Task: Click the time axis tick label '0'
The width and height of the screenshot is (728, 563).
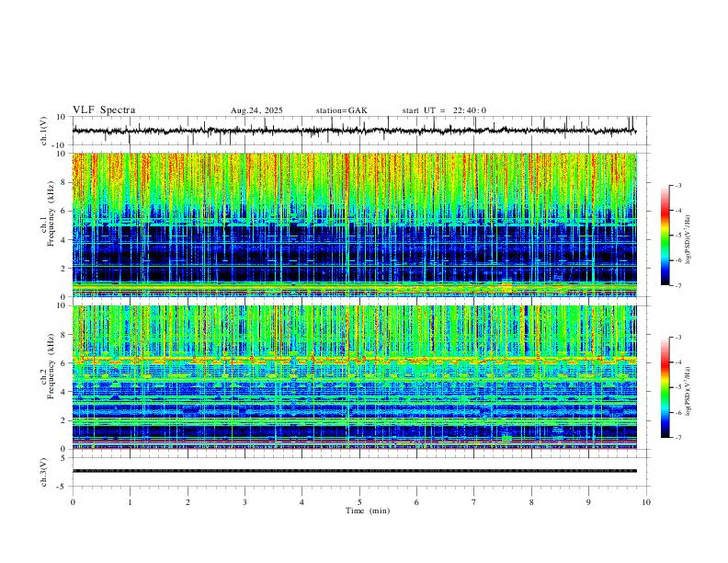Action: pyautogui.click(x=73, y=502)
